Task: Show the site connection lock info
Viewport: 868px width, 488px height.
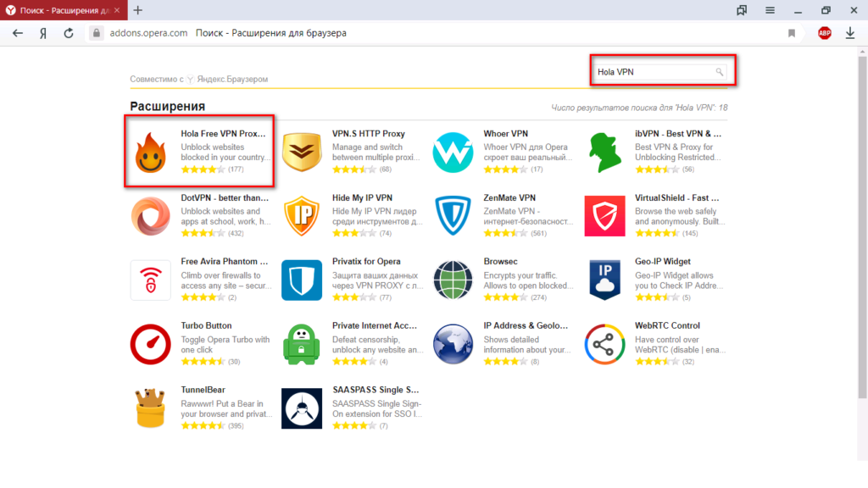Action: coord(97,33)
